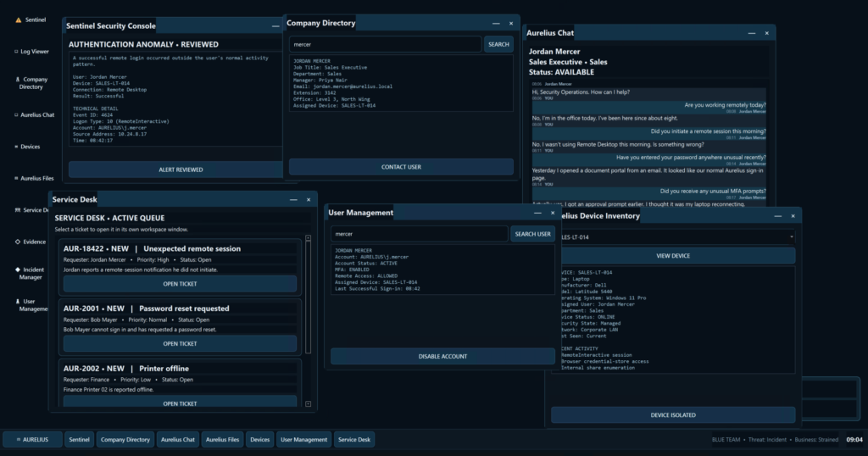Switch to Aurelius Chat in the taskbar

[x=178, y=439]
